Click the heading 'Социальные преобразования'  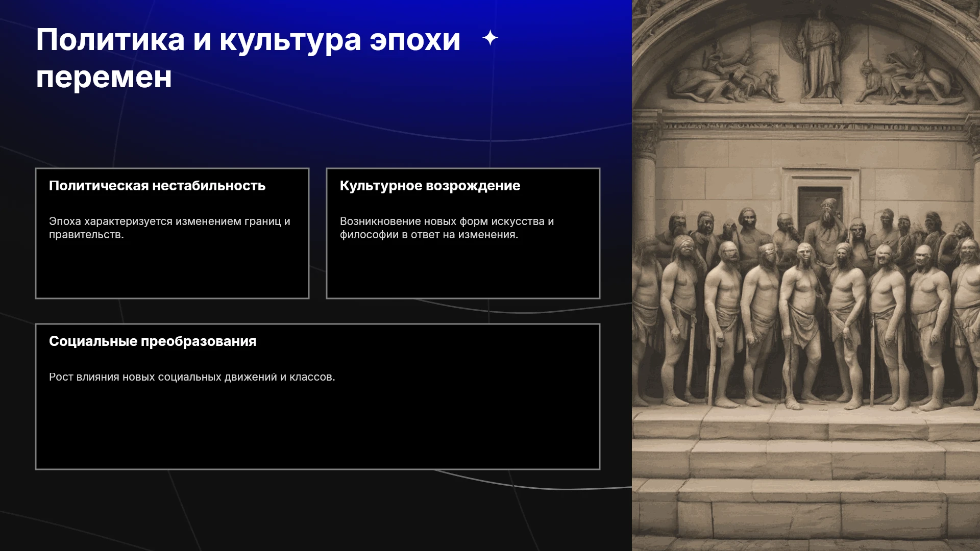[153, 341]
